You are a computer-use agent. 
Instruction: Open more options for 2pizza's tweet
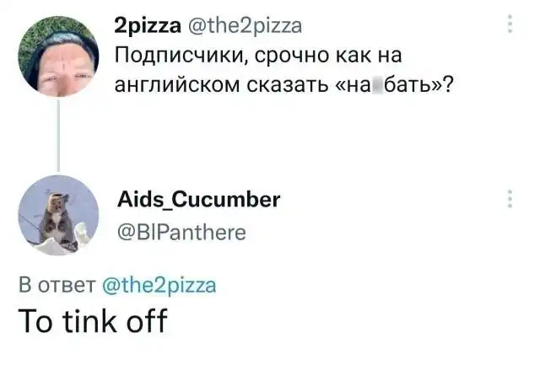pyautogui.click(x=510, y=26)
